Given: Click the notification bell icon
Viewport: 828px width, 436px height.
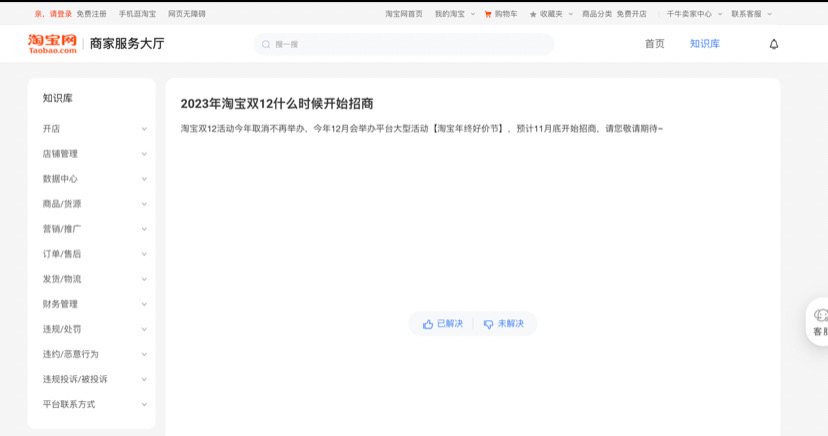Looking at the screenshot, I should click(774, 44).
